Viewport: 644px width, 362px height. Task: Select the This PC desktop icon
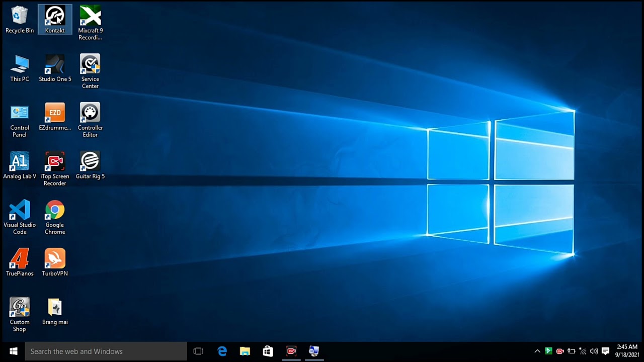(20, 68)
